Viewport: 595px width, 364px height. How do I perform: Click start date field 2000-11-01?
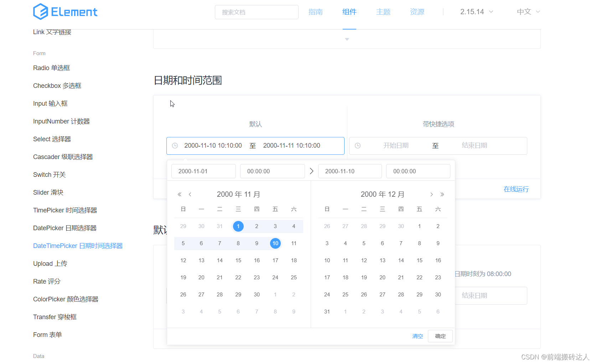203,171
